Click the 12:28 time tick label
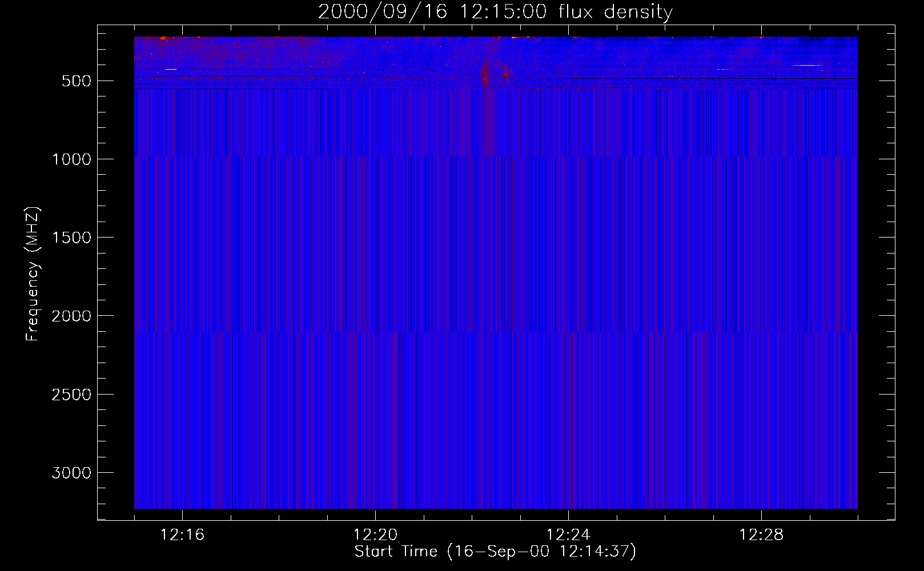The height and width of the screenshot is (571, 924). pyautogui.click(x=761, y=535)
